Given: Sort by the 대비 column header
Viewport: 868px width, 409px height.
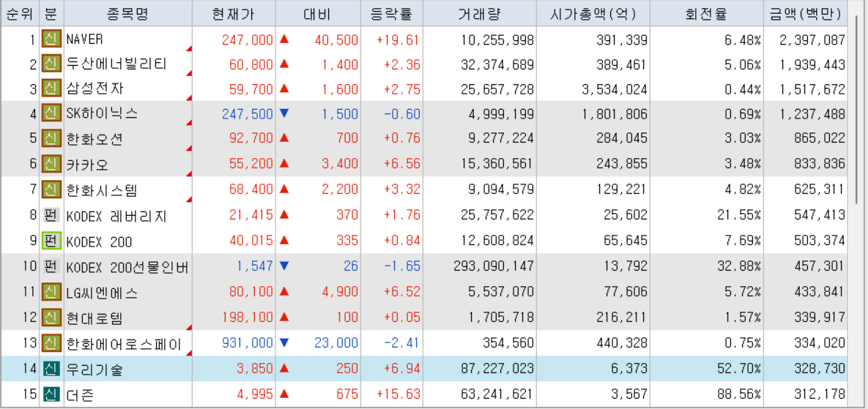Looking at the screenshot, I should point(318,14).
